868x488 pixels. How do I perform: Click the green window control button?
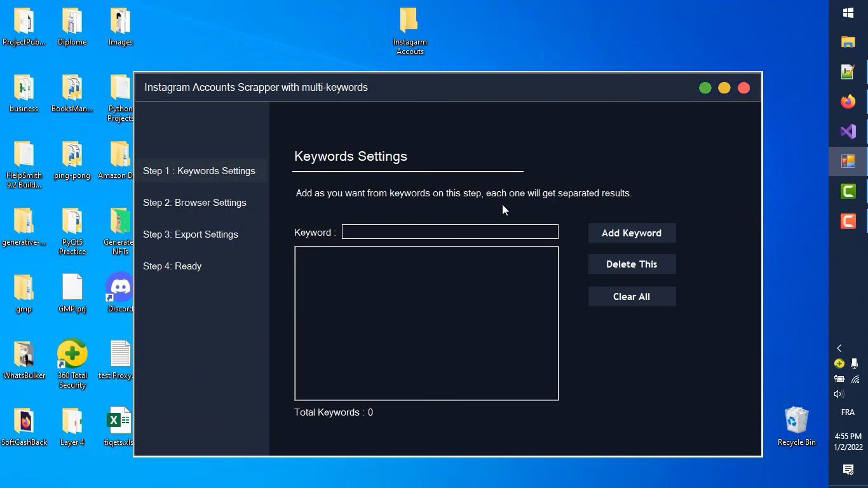[x=705, y=88]
